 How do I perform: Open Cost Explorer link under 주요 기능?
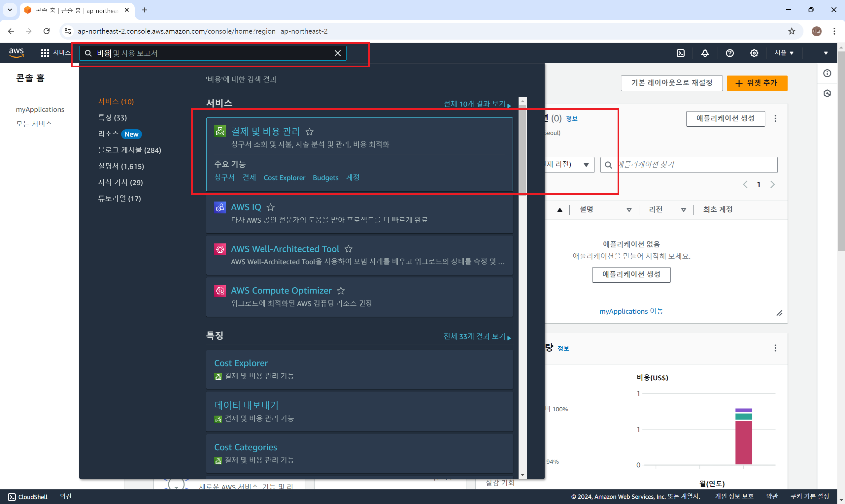285,178
